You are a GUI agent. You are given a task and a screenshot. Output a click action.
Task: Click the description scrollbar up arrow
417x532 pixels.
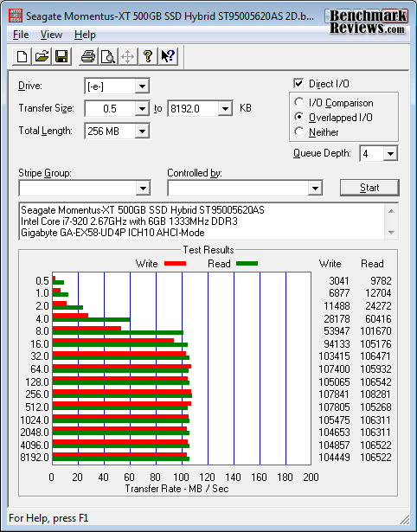pos(391,211)
